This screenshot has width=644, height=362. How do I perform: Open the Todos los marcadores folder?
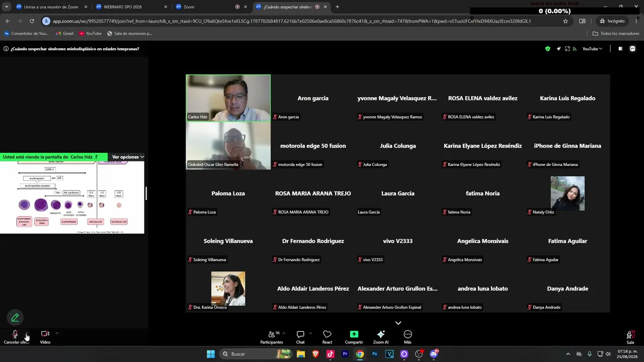616,34
